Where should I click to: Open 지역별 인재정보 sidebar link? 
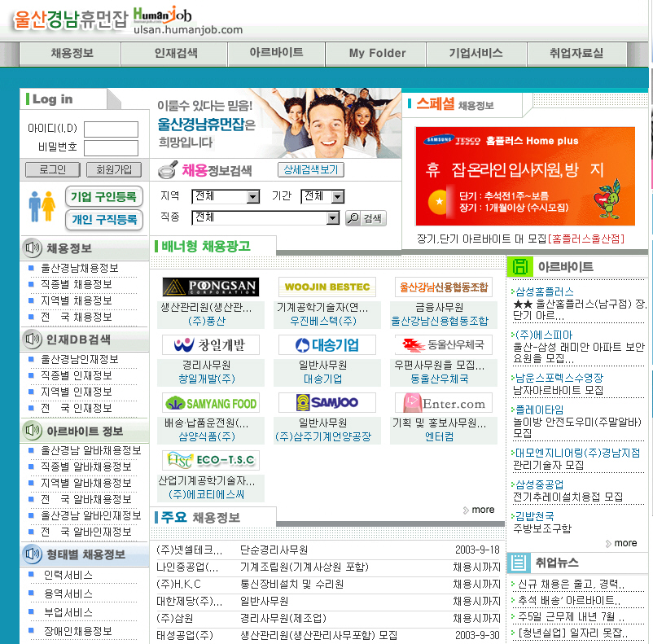[77, 392]
